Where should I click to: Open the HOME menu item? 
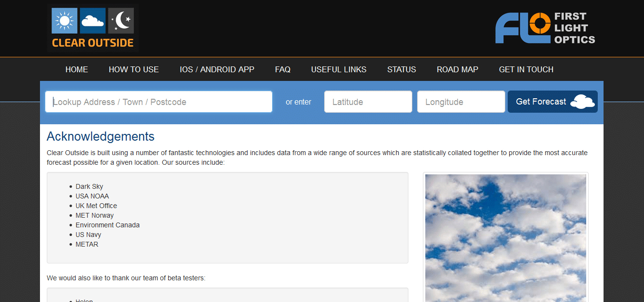(x=77, y=69)
